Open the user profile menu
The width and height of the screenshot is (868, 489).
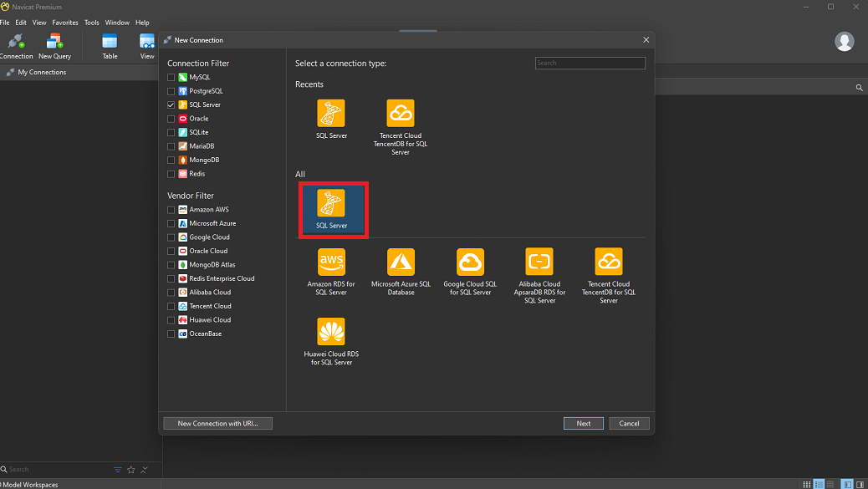844,41
